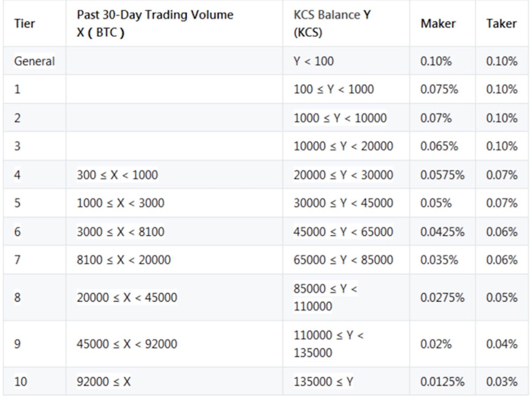Click the 0.0125% maker fee cell
This screenshot has width=532, height=397.
[x=442, y=381]
